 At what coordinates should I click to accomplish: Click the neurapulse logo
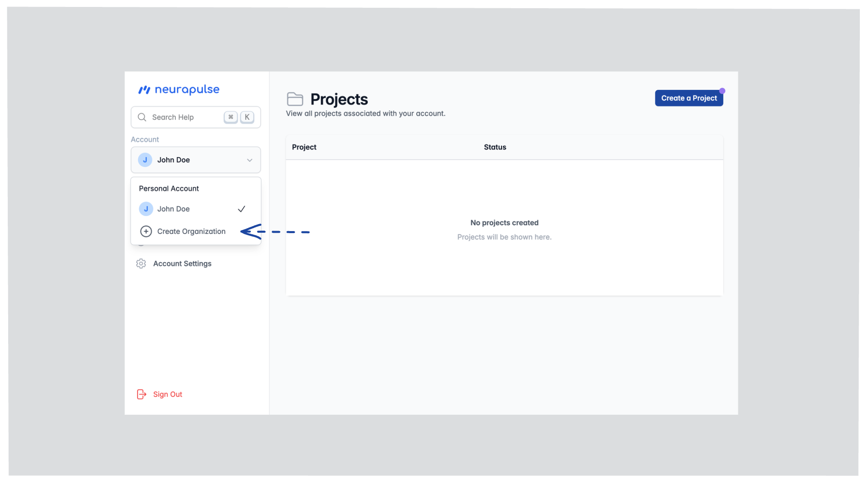click(x=179, y=89)
